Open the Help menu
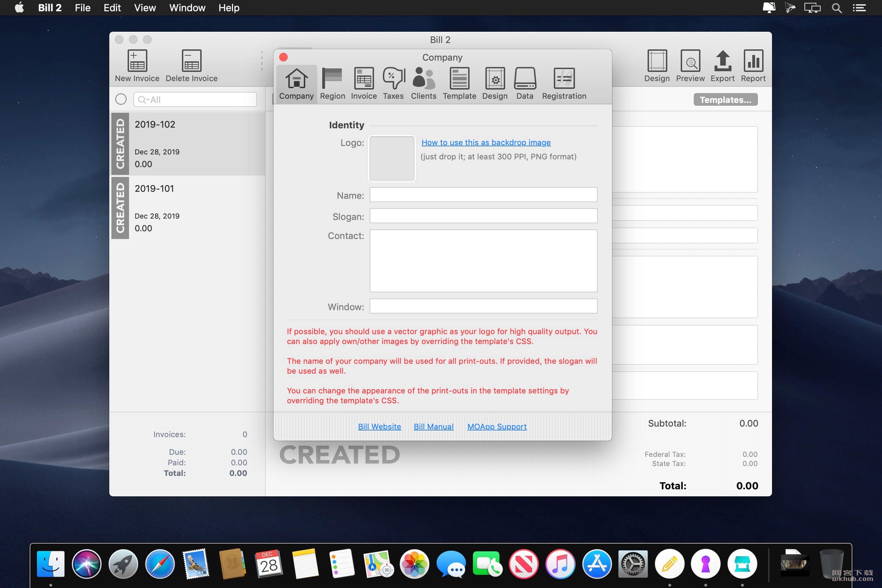 (x=229, y=8)
